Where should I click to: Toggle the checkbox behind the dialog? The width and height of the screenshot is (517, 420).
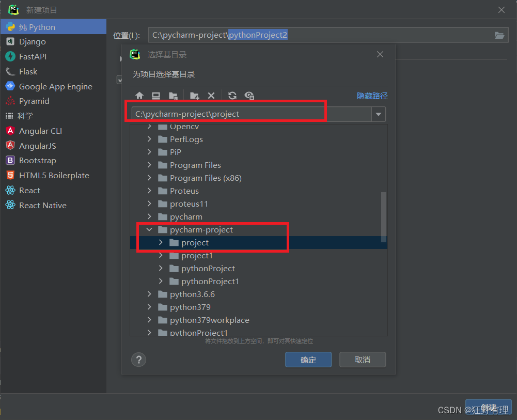click(119, 80)
